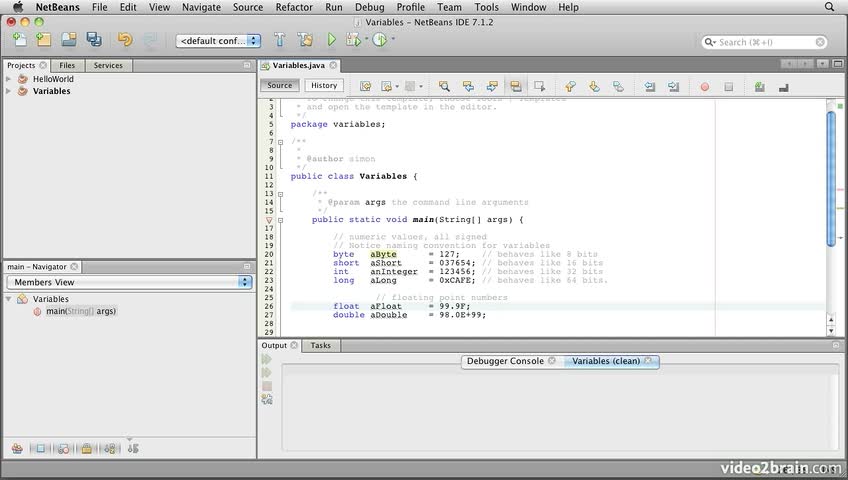Click the History view button
Screen dimensions: 848x480
click(x=324, y=85)
